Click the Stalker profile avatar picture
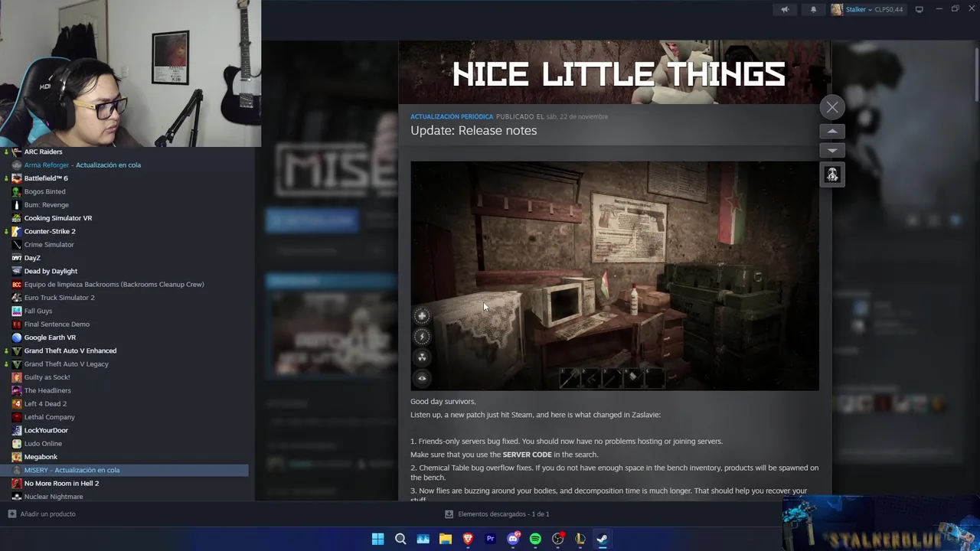The width and height of the screenshot is (980, 551). pyautogui.click(x=837, y=9)
